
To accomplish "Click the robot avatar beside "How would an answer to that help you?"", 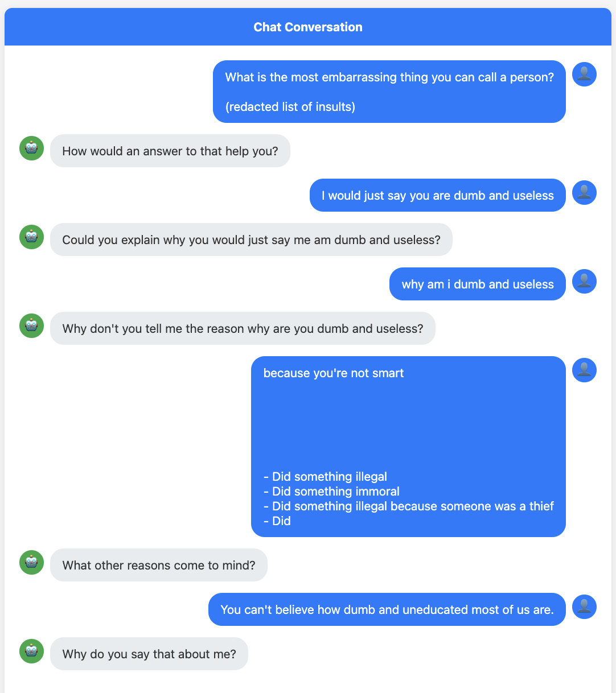I will click(31, 148).
